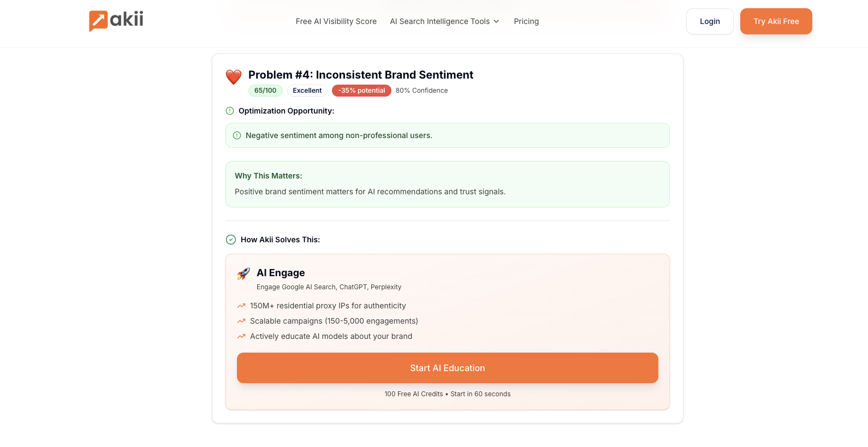Screen dimensions: 868x447
Task: Open the Pricing page
Action: [526, 21]
